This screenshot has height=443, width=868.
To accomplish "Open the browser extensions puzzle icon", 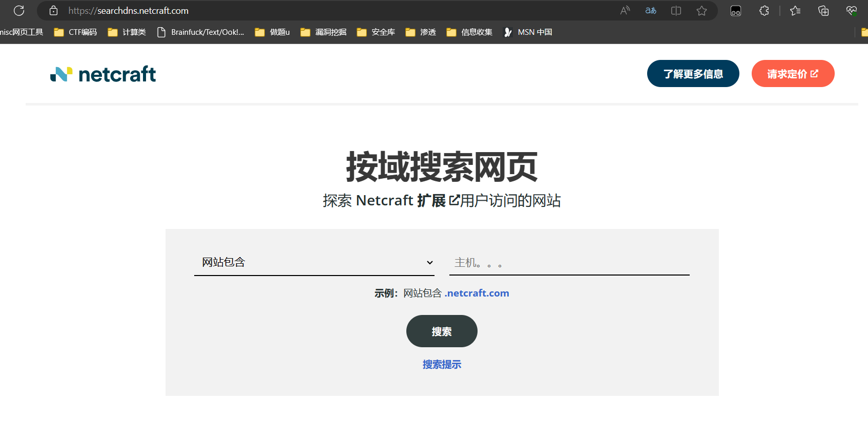I will (x=764, y=11).
